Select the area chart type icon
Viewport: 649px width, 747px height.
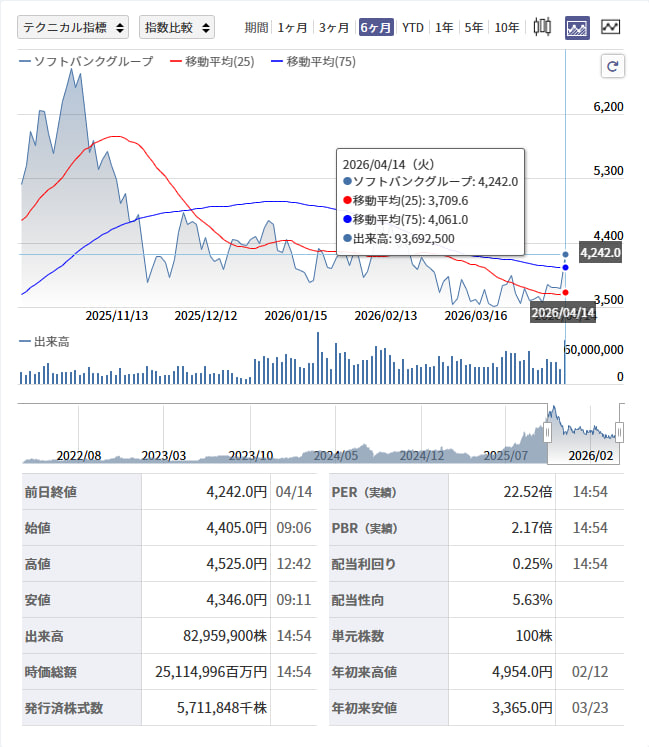[x=577, y=28]
